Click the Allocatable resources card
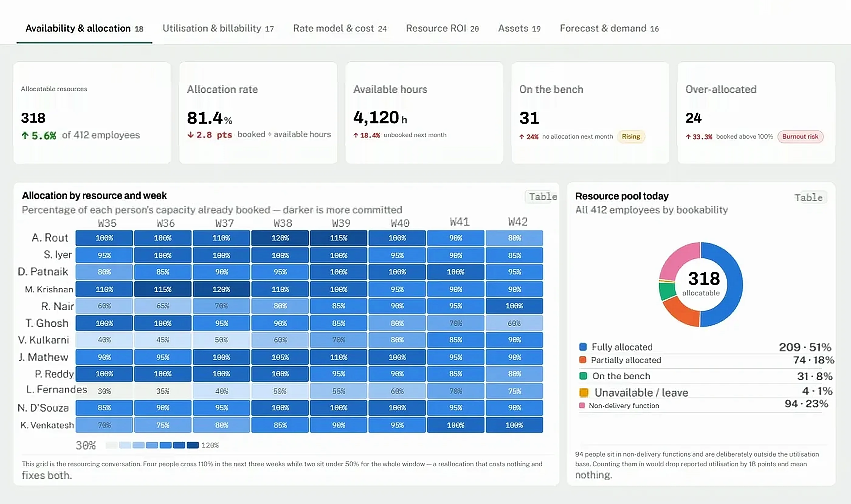 point(92,113)
